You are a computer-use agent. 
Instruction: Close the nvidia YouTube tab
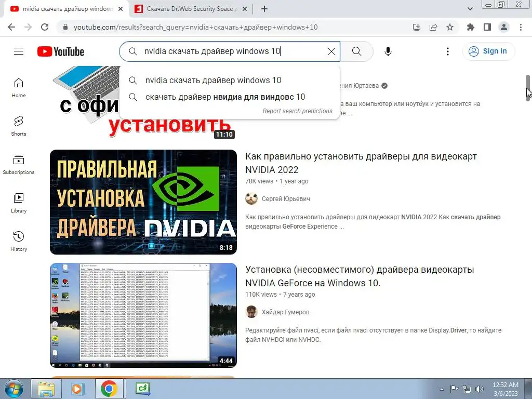[121, 9]
